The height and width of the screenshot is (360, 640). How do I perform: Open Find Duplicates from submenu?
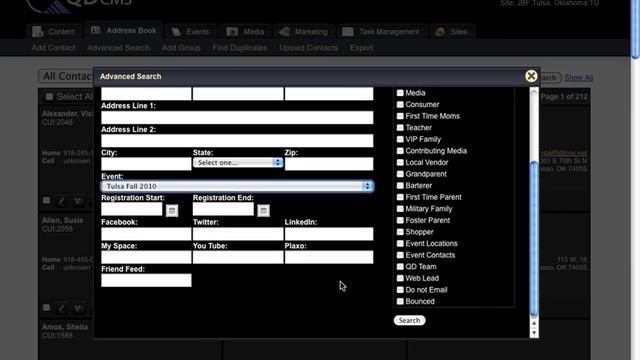[x=240, y=48]
